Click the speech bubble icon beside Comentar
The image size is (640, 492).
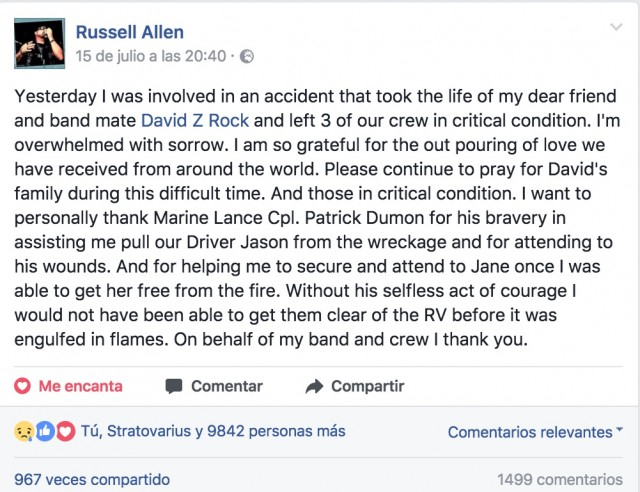tap(174, 386)
